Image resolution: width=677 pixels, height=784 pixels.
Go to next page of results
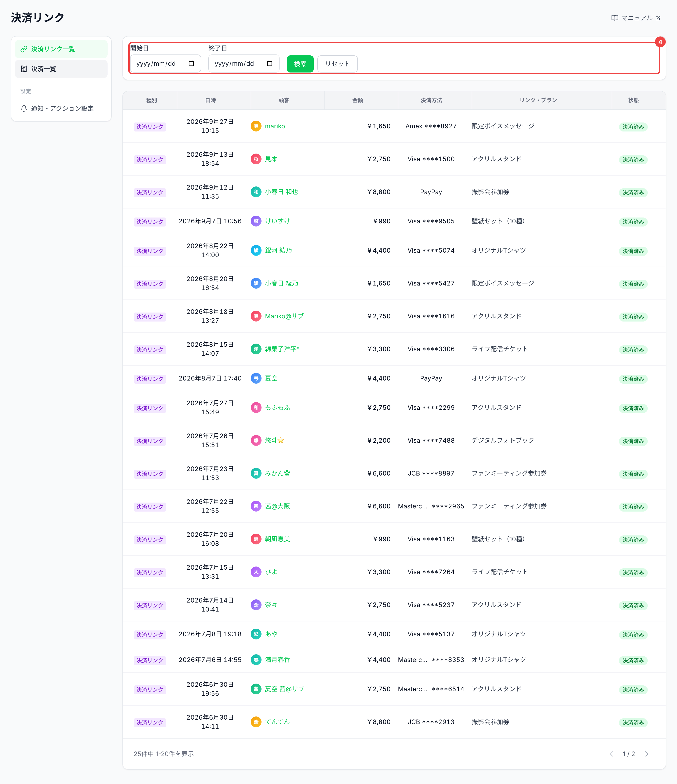[647, 754]
